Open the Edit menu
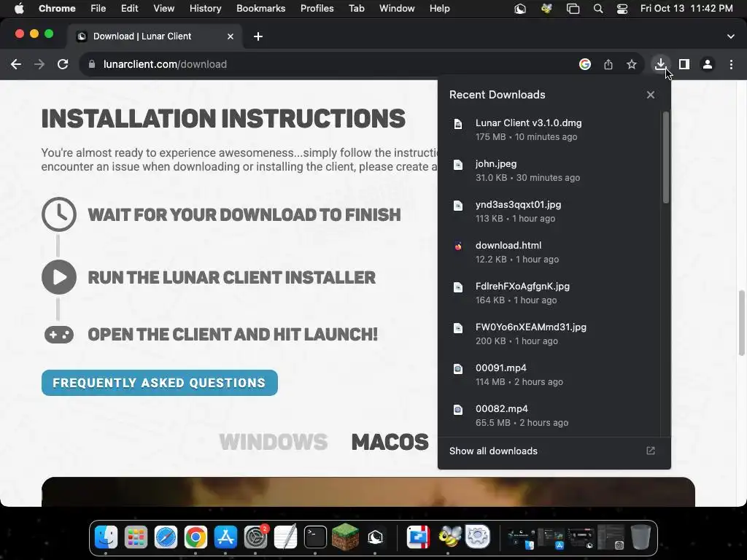 click(130, 9)
